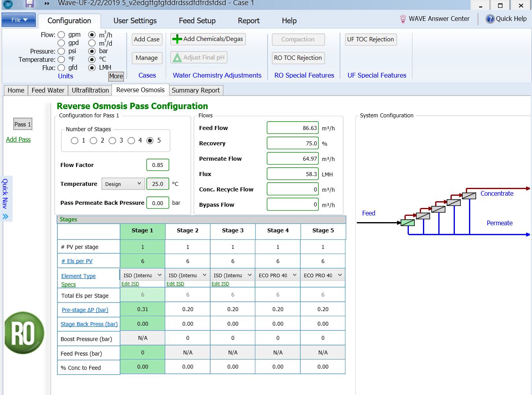The width and height of the screenshot is (532, 395).
Task: Select °F temperature unit
Action: [x=61, y=59]
